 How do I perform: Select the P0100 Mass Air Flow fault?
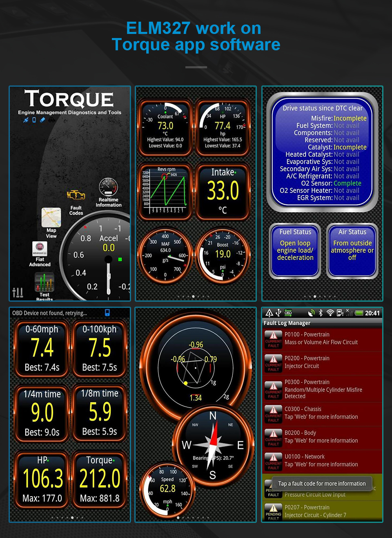[322, 339]
